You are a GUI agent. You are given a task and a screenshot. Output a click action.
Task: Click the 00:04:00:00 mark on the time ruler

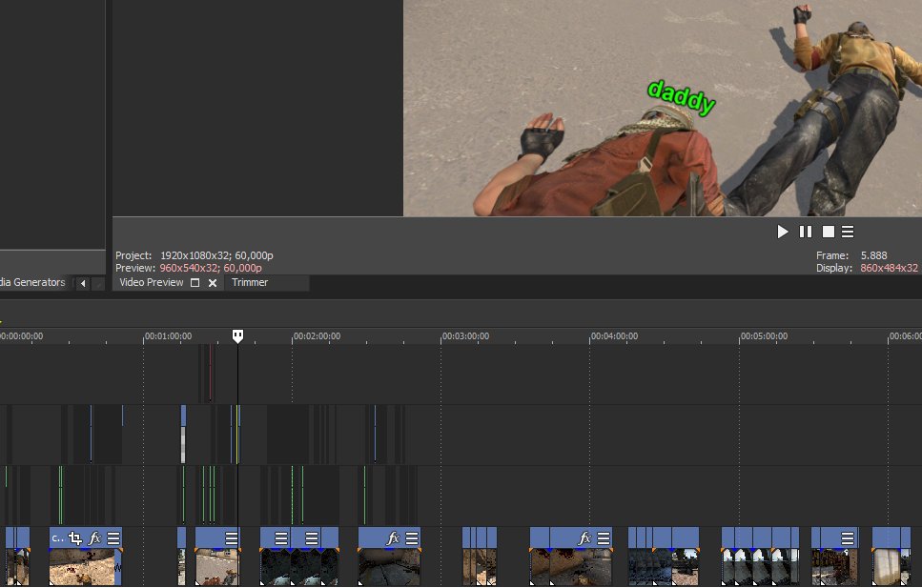(x=614, y=336)
